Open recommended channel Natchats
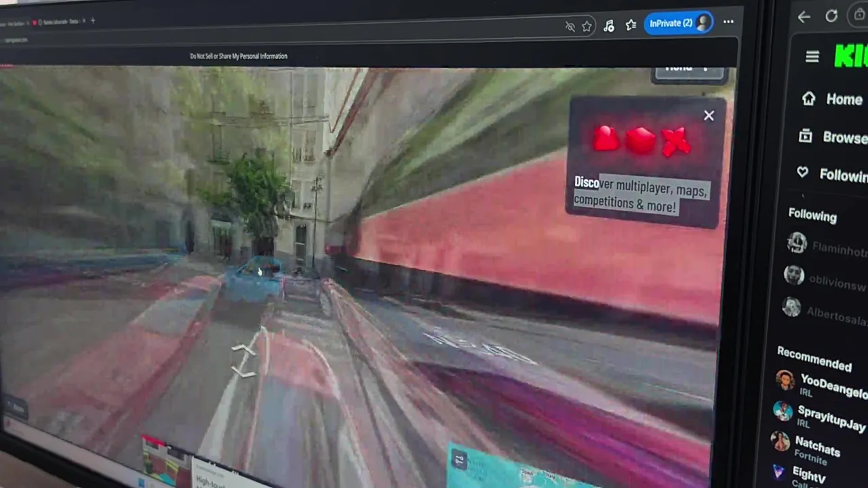 click(807, 447)
